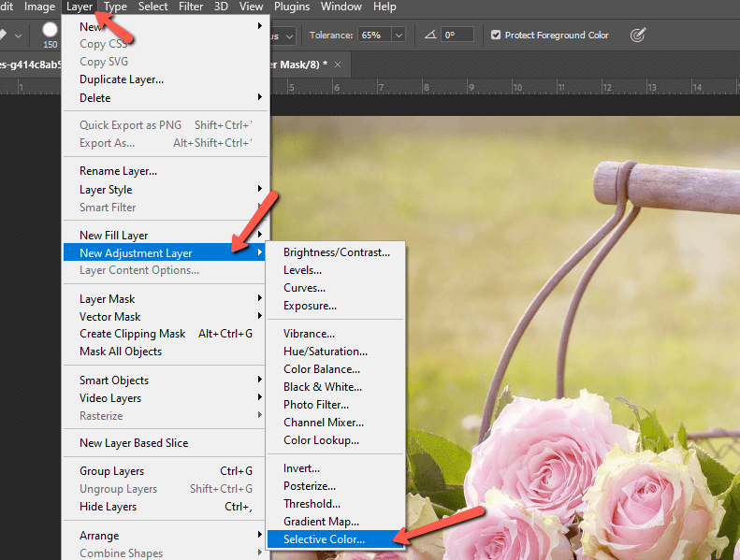The height and width of the screenshot is (560, 740).
Task: Choose Color Balance... adjustment
Action: click(x=336, y=369)
